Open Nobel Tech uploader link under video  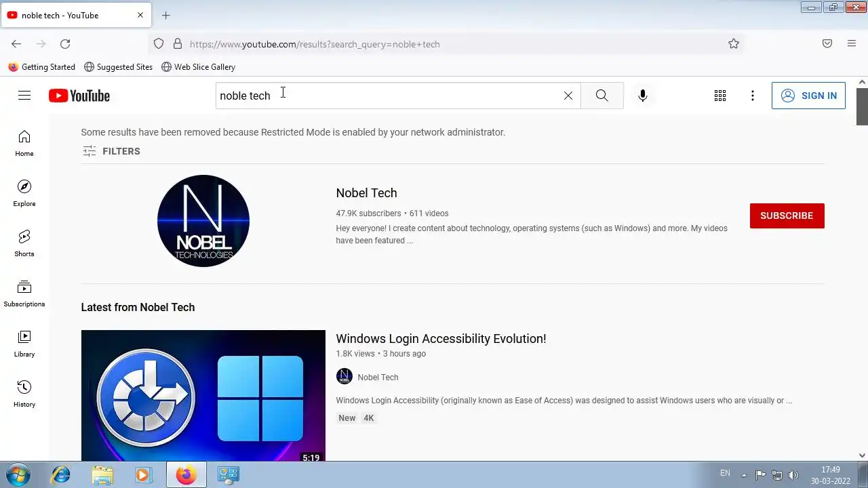click(378, 378)
